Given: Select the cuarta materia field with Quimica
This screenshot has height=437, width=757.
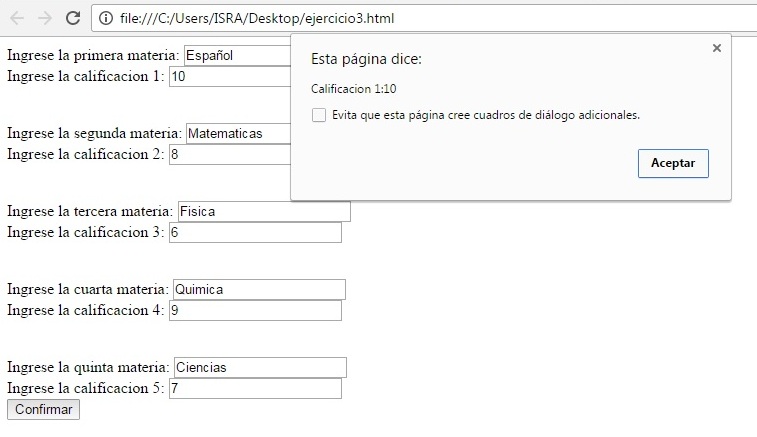Looking at the screenshot, I should [x=259, y=289].
